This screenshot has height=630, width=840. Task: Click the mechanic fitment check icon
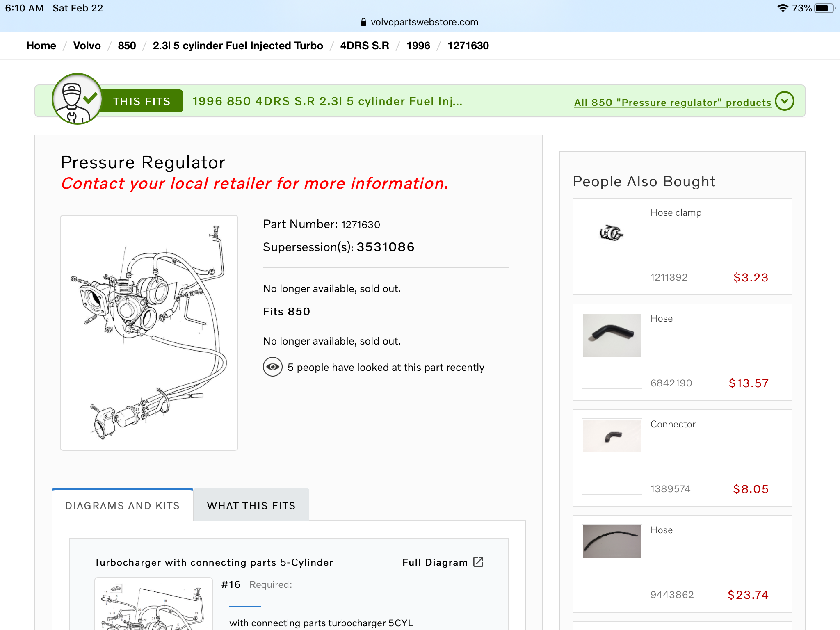(77, 99)
